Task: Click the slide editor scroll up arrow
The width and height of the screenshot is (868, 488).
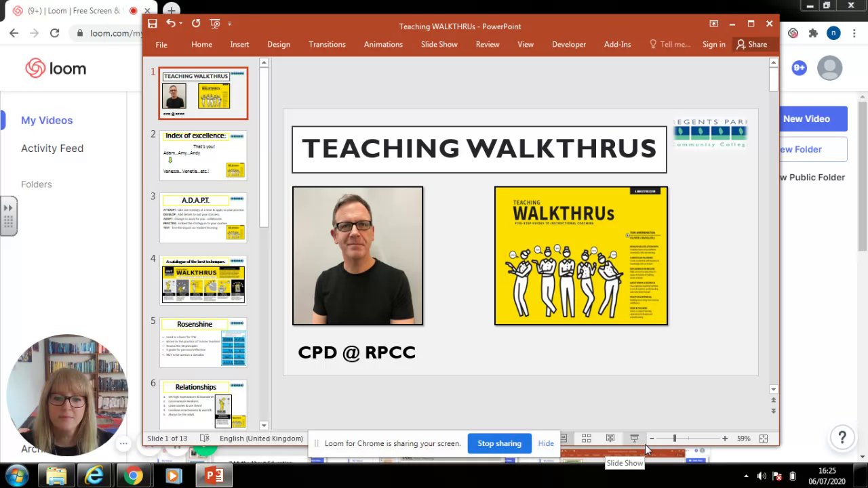Action: [x=773, y=63]
